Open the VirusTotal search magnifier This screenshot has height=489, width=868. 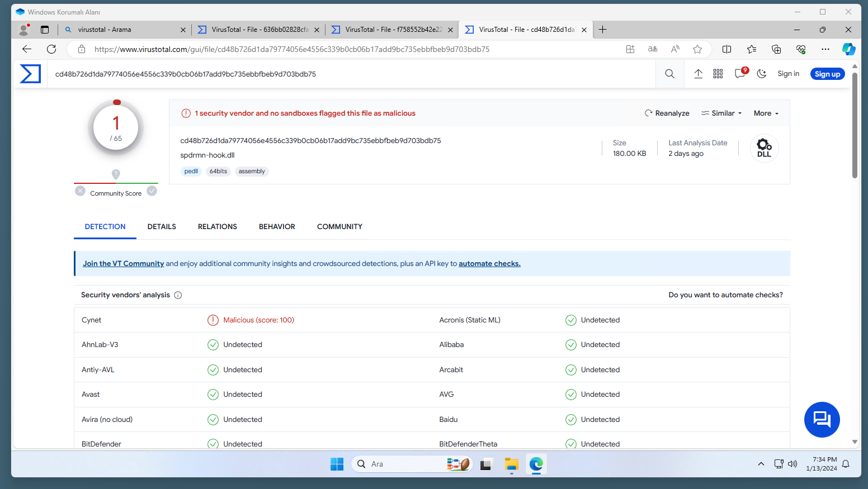(669, 74)
